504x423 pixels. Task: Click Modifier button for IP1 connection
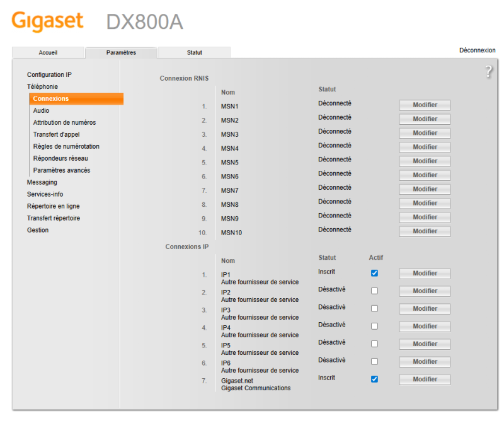pyautogui.click(x=425, y=274)
